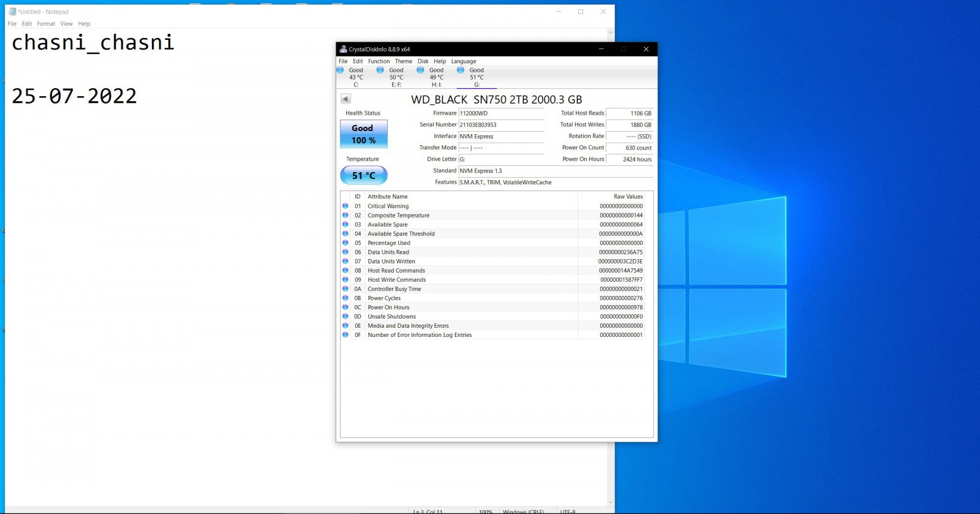Click the 51 °C temperature button
Image resolution: width=980 pixels, height=514 pixels.
click(364, 175)
